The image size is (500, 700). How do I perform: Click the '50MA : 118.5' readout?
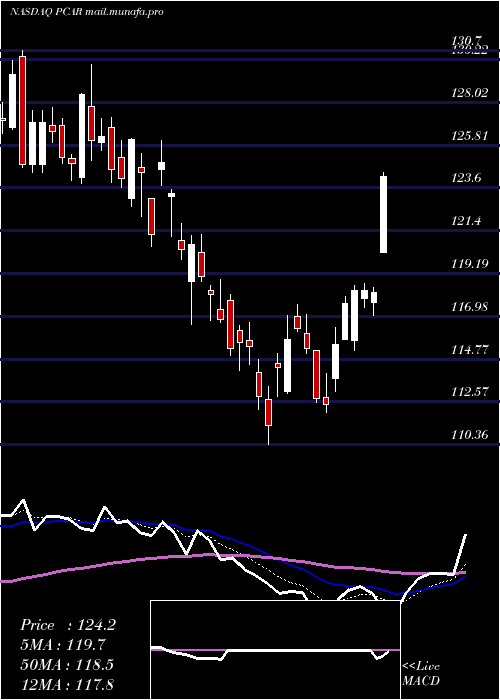[x=67, y=665]
